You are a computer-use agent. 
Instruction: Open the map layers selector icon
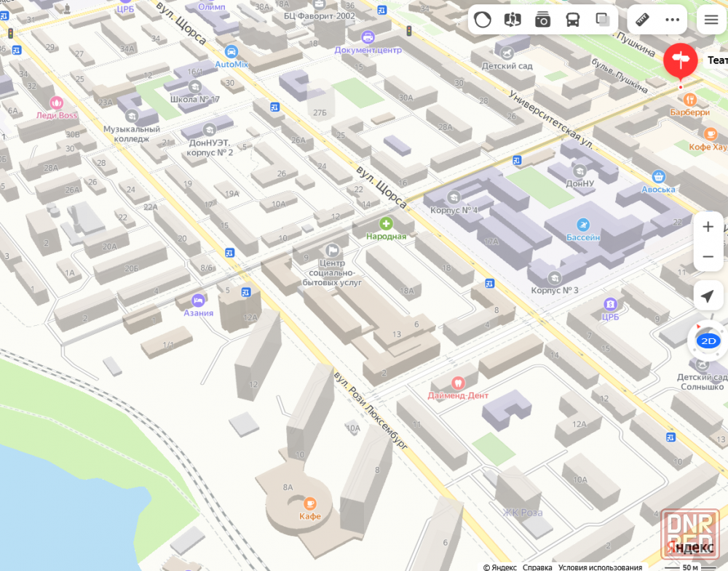point(603,20)
